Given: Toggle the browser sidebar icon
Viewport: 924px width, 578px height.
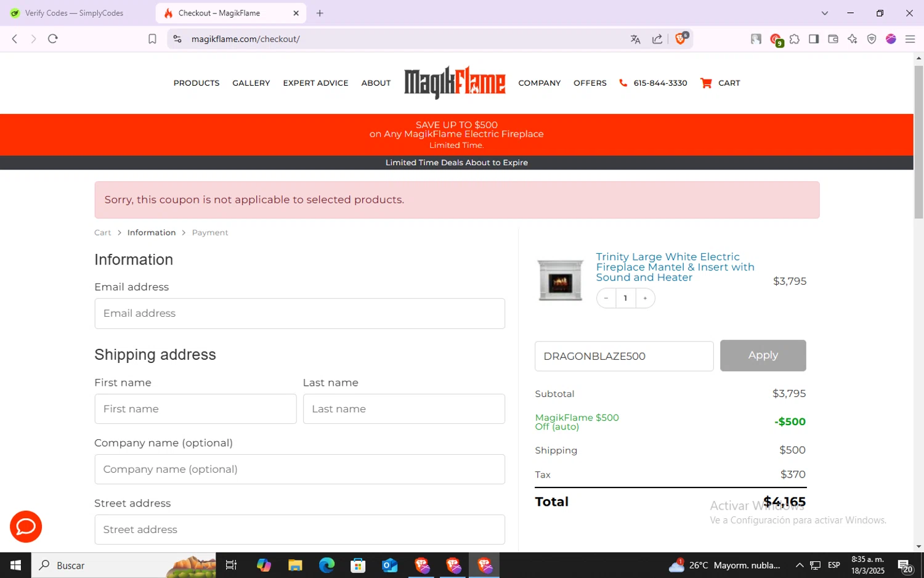Looking at the screenshot, I should click(x=814, y=39).
